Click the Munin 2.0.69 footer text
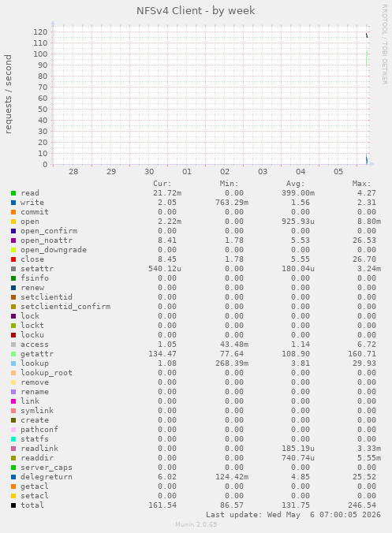This screenshot has width=392, height=533. pyautogui.click(x=196, y=524)
